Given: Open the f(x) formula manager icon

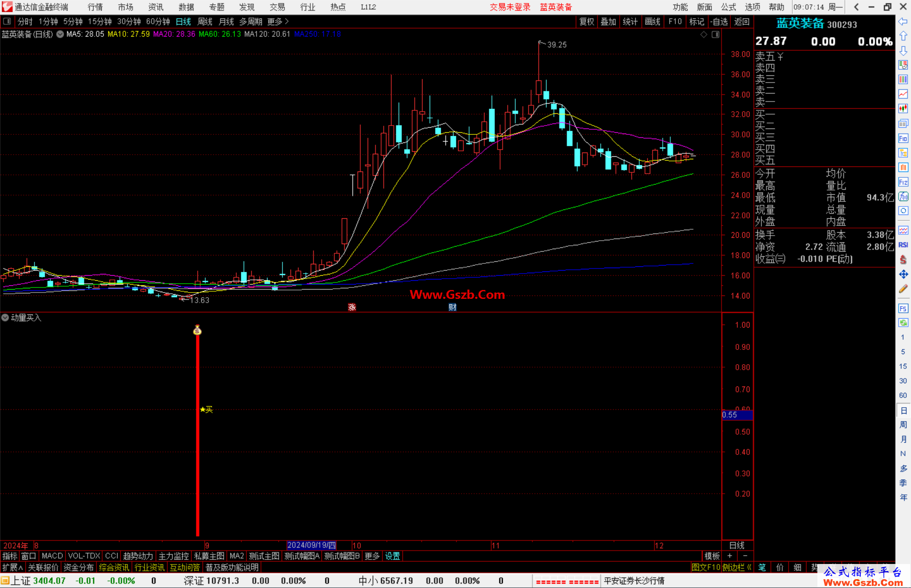Looking at the screenshot, I should click(903, 196).
